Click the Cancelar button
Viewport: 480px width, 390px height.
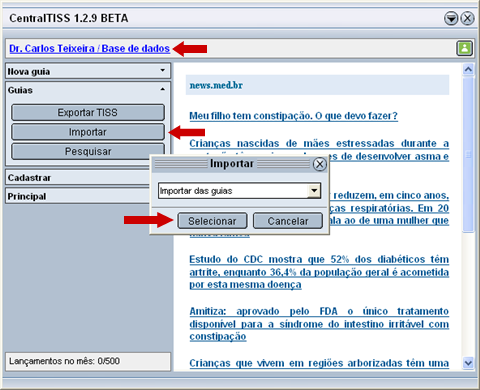click(288, 221)
